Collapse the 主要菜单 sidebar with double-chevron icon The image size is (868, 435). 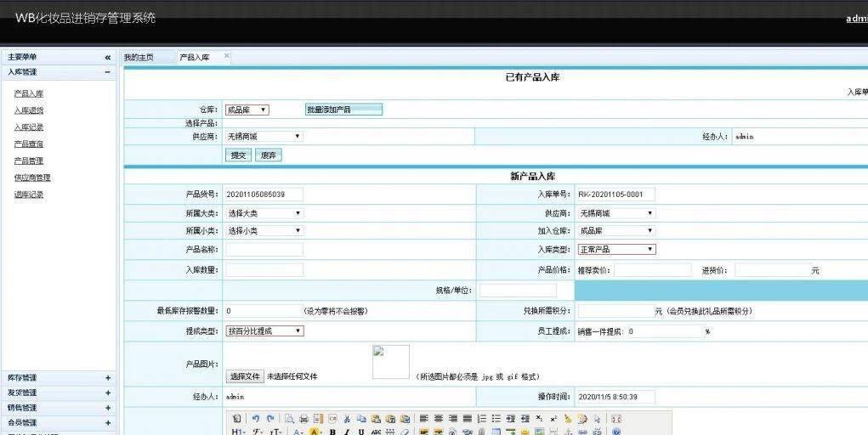[x=108, y=57]
